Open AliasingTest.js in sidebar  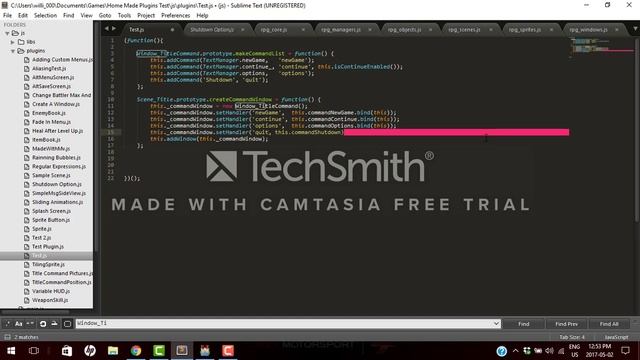(49, 69)
